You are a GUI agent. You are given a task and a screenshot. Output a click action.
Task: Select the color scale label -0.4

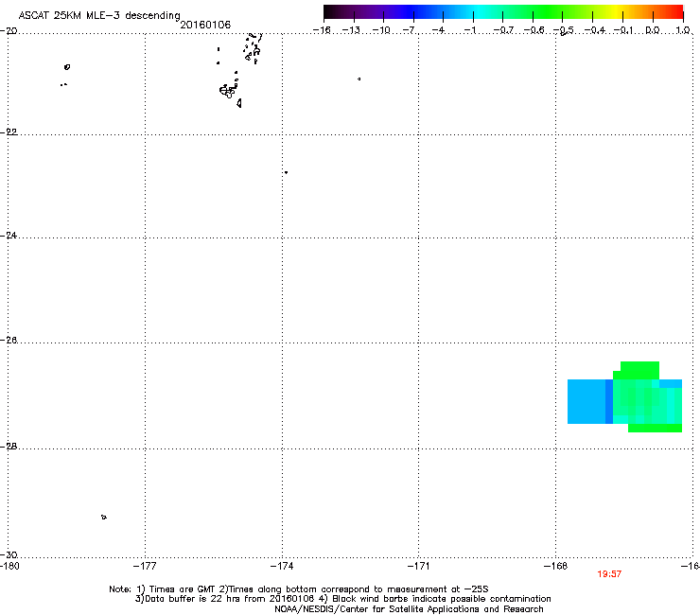[594, 30]
